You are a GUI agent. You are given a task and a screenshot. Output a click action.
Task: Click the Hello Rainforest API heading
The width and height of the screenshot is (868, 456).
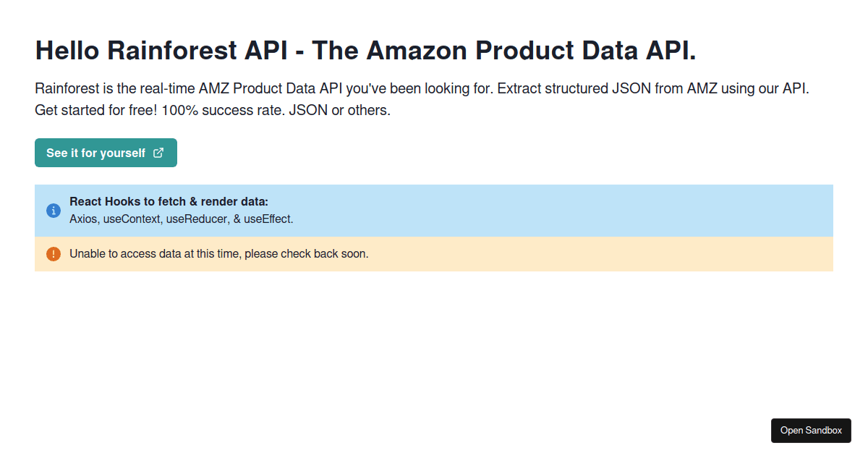[x=365, y=51]
